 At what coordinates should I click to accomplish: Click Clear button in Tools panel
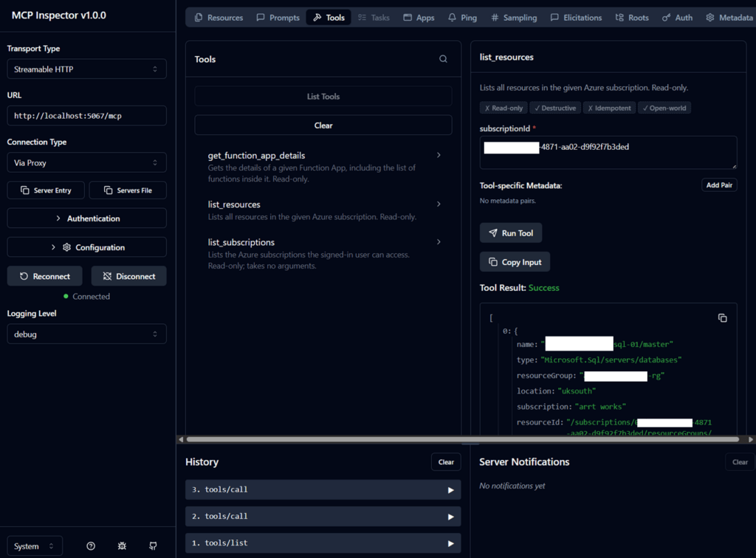[x=323, y=125]
